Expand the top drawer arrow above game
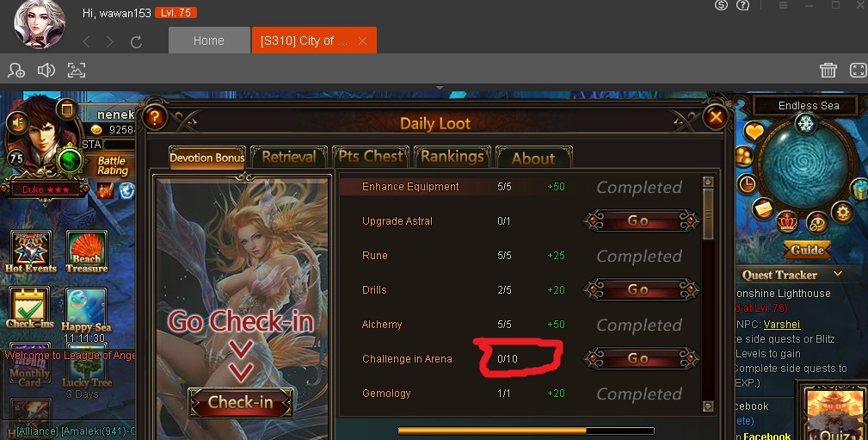This screenshot has height=440, width=868. tap(440, 88)
